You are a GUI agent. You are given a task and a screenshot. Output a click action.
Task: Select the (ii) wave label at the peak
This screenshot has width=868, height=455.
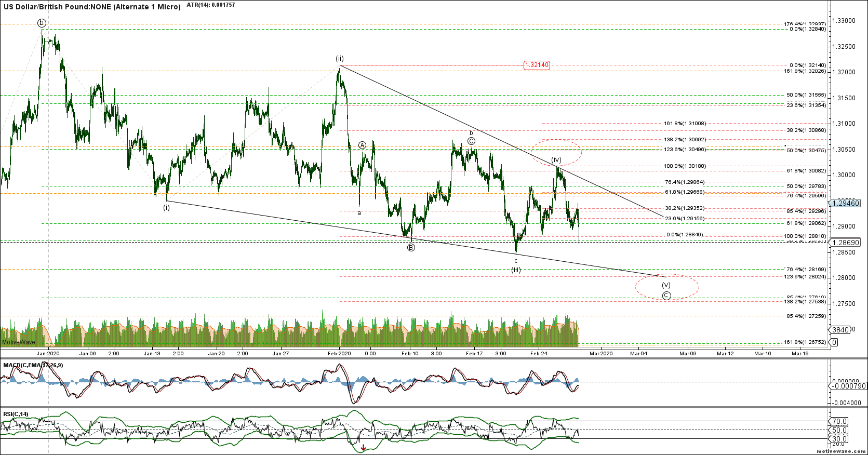pyautogui.click(x=339, y=59)
